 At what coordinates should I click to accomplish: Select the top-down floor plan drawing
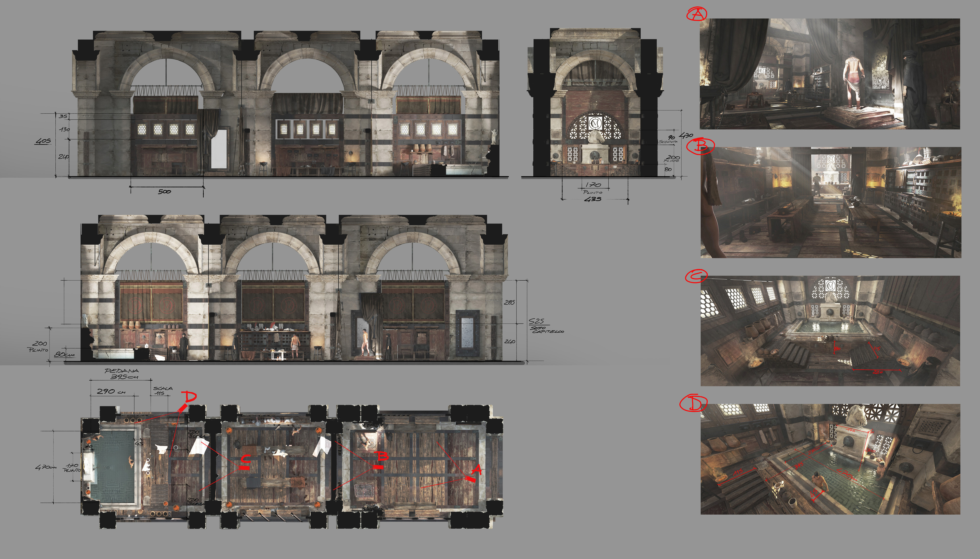coord(292,466)
